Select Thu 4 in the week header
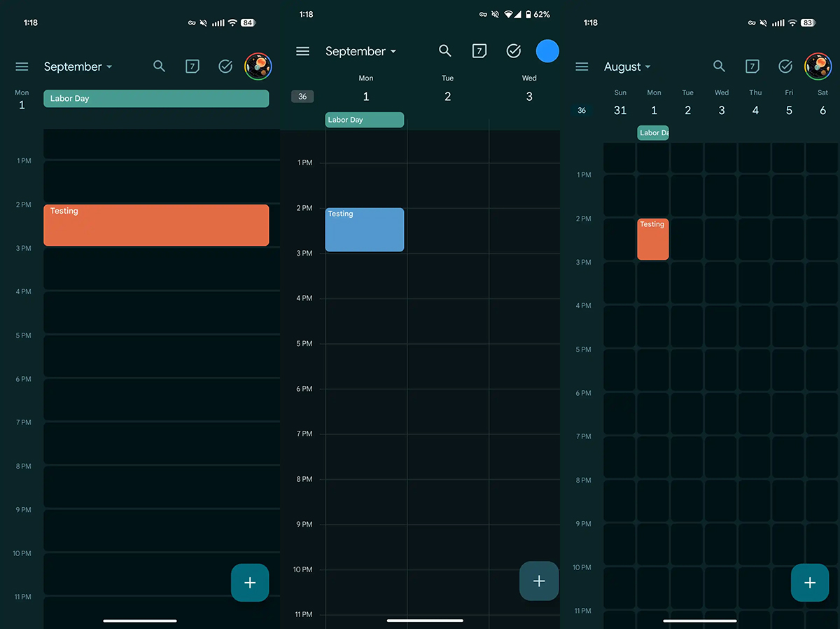 click(x=755, y=103)
